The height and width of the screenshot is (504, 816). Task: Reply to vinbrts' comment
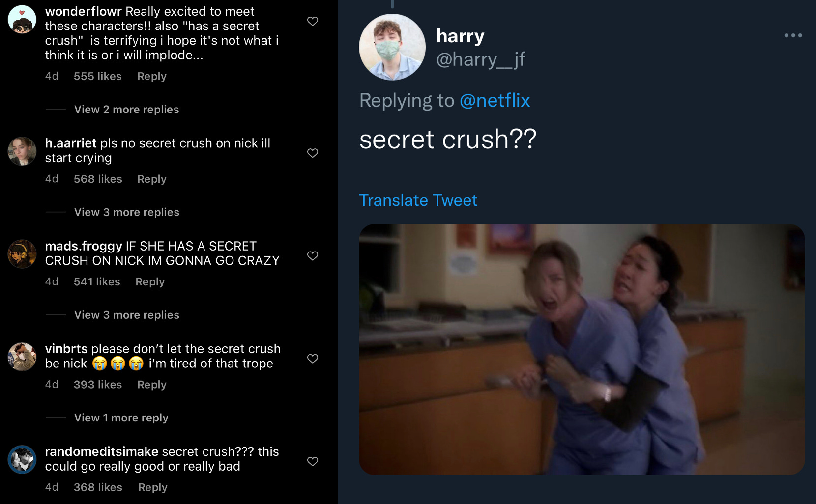click(x=152, y=385)
